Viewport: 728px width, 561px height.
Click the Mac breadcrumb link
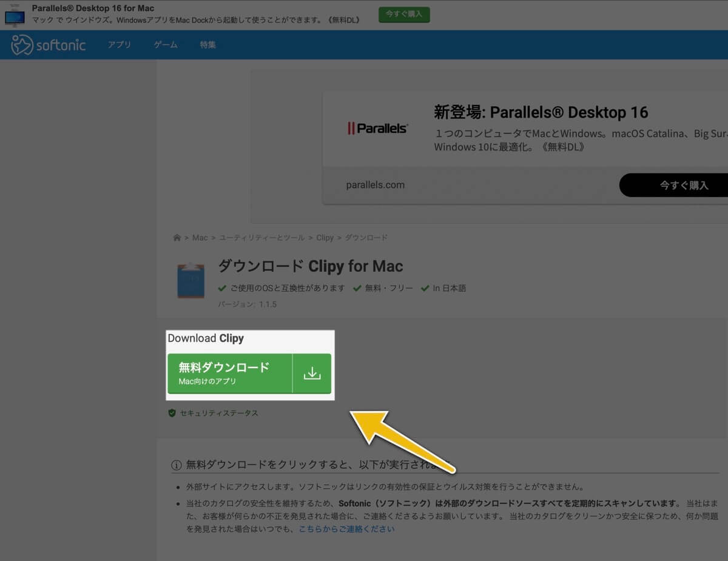point(200,238)
